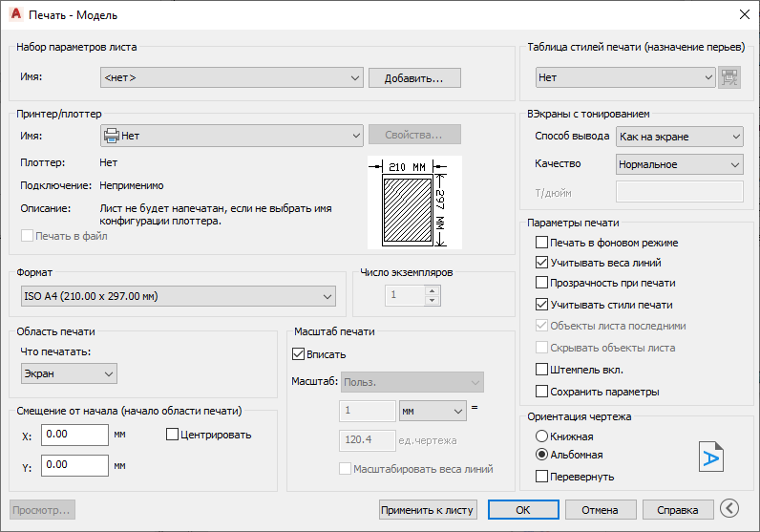Click the scale value field showing 1

click(x=368, y=411)
